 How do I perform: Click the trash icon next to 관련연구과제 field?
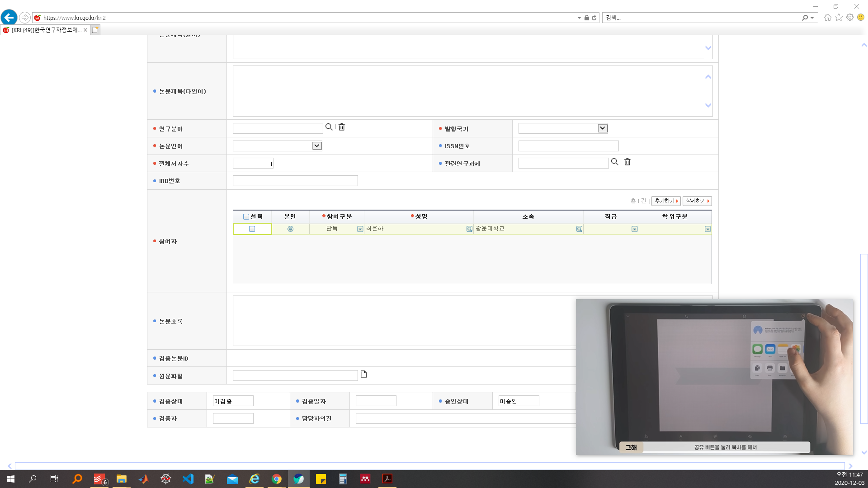627,162
